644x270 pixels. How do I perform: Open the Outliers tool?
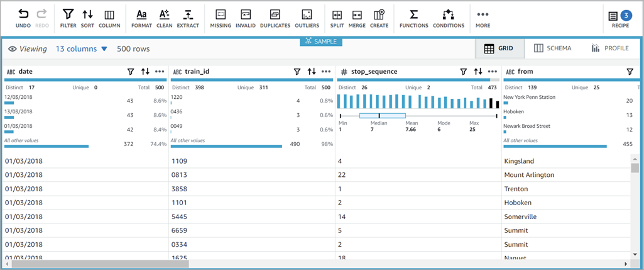307,14
